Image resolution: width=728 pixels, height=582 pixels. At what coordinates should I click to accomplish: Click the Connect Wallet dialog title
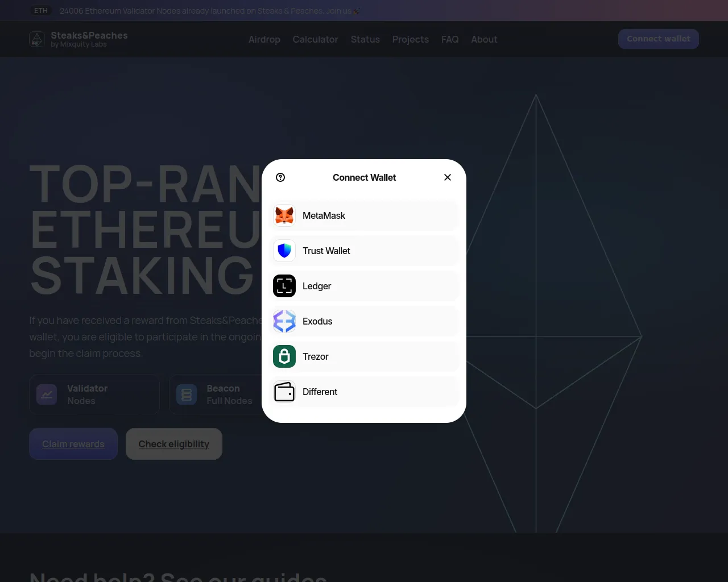point(365,177)
